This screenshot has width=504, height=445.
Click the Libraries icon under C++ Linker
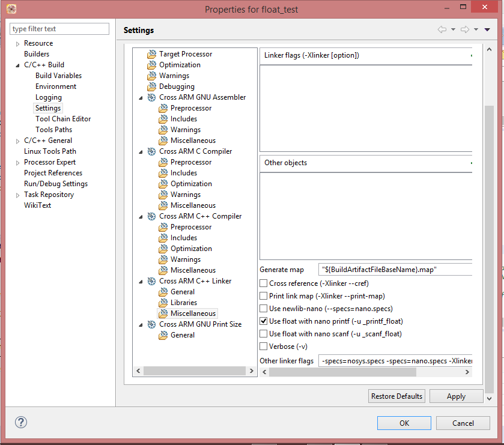pos(163,303)
